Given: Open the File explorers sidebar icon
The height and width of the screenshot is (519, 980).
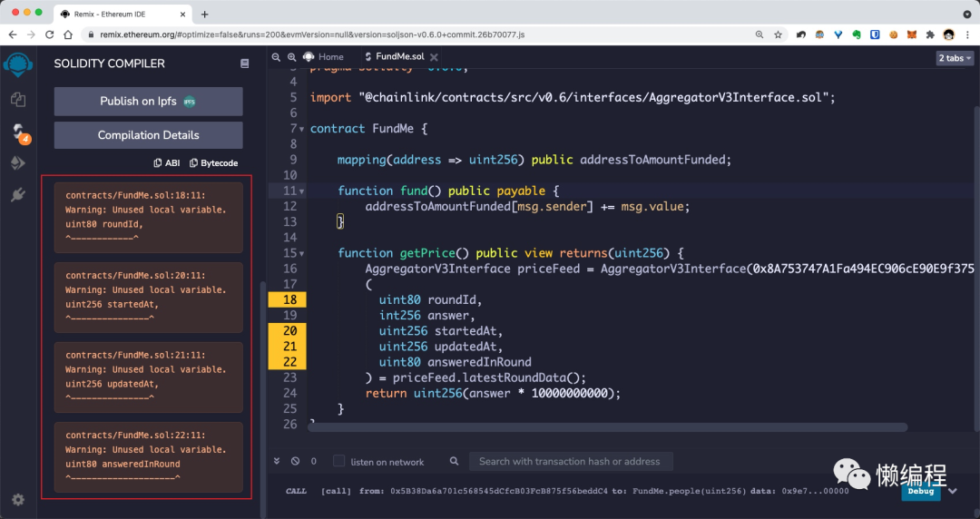Looking at the screenshot, I should click(18, 100).
